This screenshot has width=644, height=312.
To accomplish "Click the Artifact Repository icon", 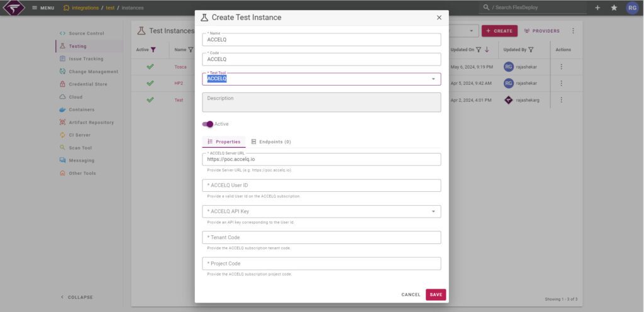I will coord(62,122).
